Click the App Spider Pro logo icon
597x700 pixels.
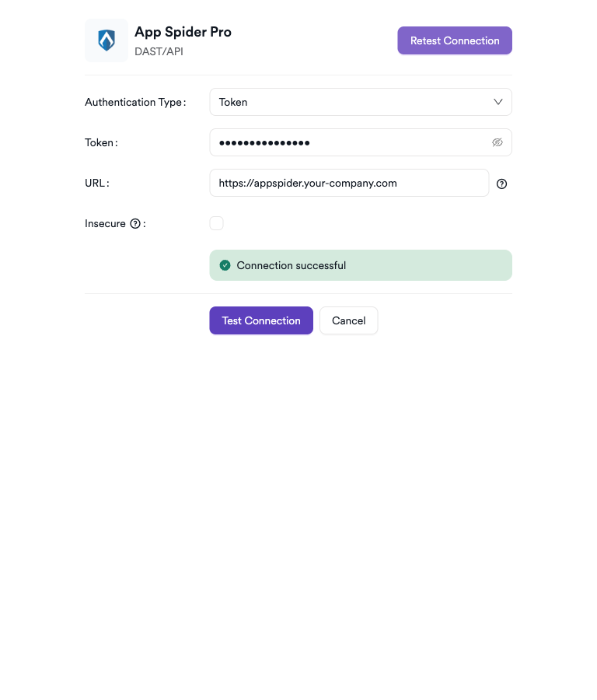pyautogui.click(x=106, y=40)
